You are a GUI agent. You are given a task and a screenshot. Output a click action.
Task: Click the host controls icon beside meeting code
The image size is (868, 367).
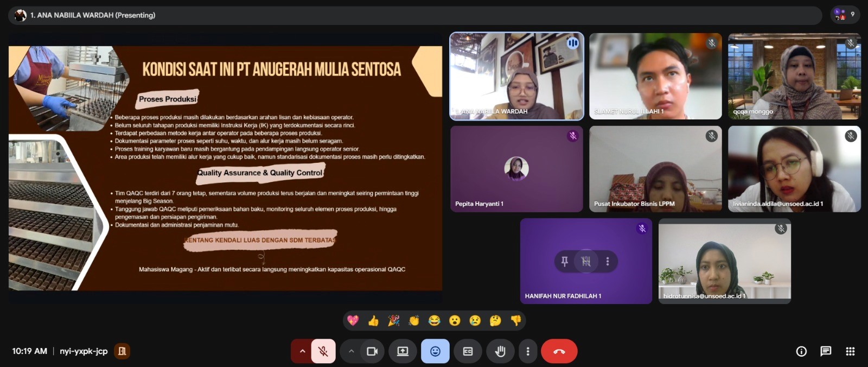[122, 351]
